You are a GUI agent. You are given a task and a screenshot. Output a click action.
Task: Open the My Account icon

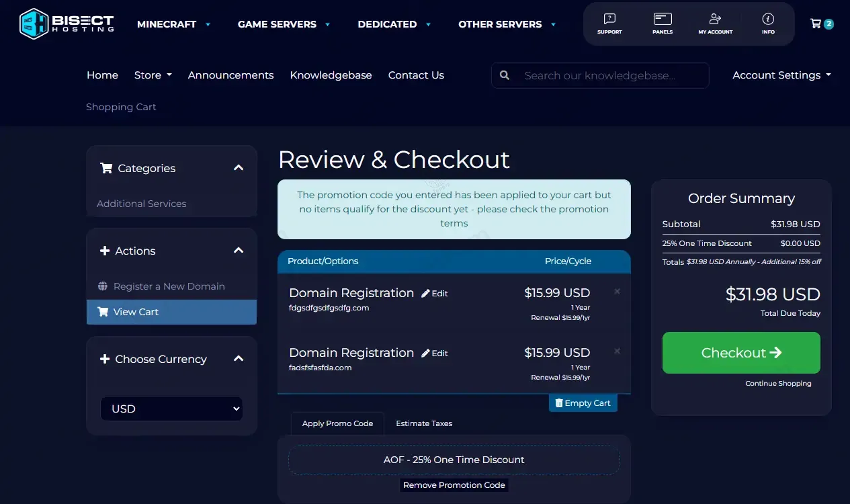coord(715,23)
